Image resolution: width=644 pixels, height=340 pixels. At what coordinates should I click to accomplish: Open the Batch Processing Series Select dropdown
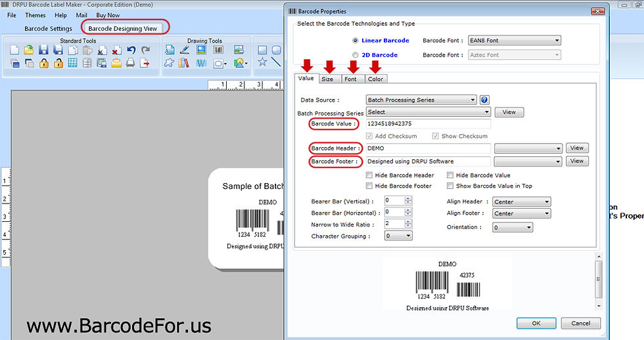(x=428, y=112)
